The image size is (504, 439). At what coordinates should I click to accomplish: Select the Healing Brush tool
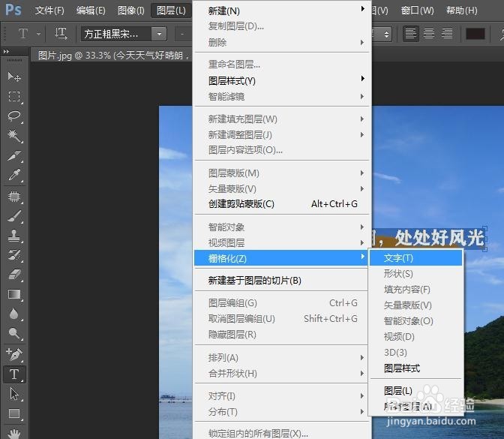tap(14, 197)
